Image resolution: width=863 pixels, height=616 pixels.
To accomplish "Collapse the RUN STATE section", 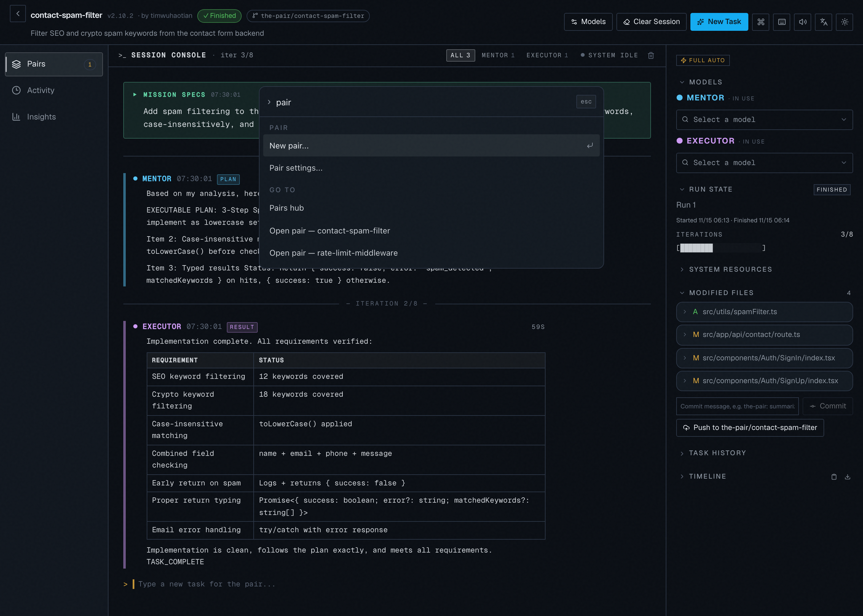I will click(x=706, y=189).
